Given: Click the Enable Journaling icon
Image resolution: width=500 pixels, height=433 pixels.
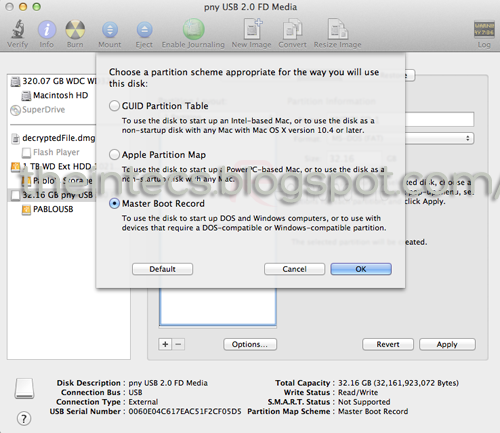Looking at the screenshot, I should [x=193, y=29].
